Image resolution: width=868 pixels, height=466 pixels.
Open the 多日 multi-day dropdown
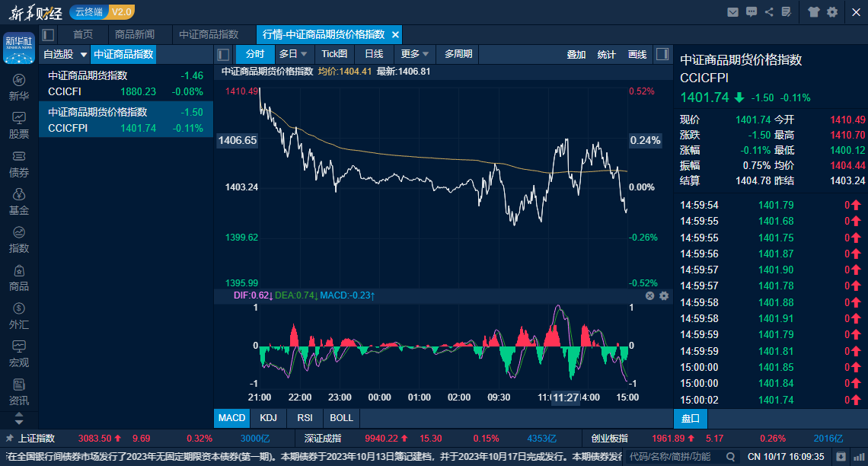click(293, 54)
